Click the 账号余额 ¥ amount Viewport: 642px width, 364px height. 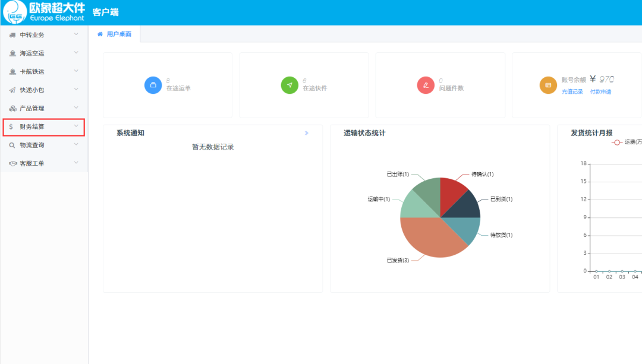click(x=602, y=80)
